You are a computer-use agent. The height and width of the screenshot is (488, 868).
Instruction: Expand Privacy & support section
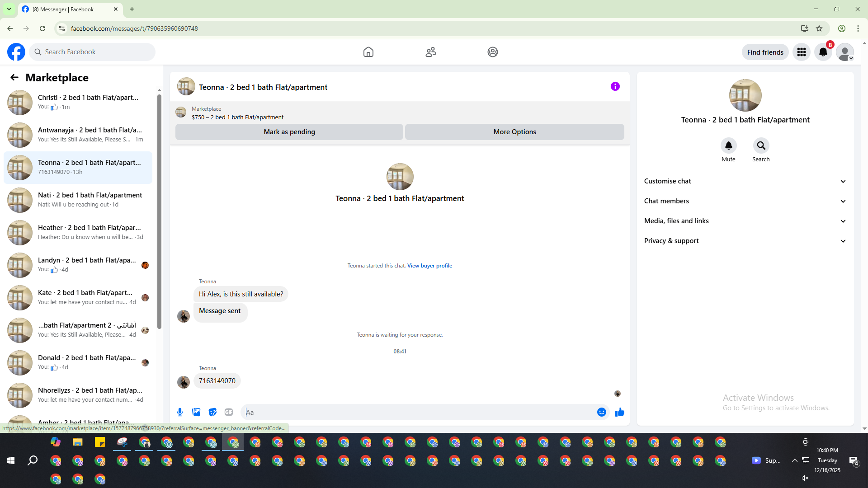coord(745,241)
